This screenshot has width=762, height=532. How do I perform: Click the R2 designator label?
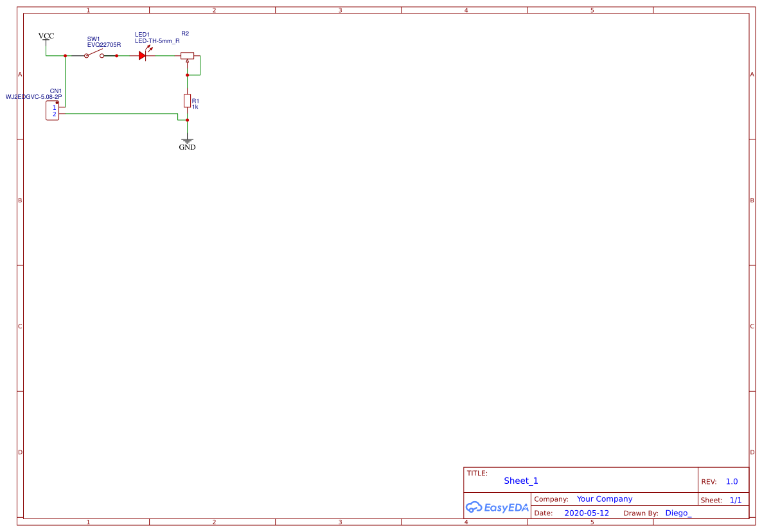point(185,33)
